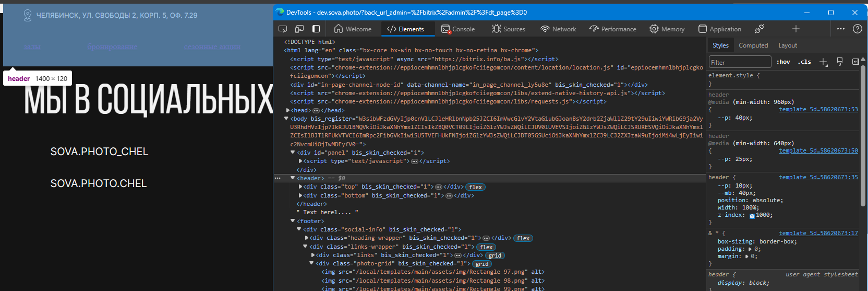The height and width of the screenshot is (291, 868).
Task: Open three-dot actions beside selected header row
Action: pyautogui.click(x=278, y=178)
